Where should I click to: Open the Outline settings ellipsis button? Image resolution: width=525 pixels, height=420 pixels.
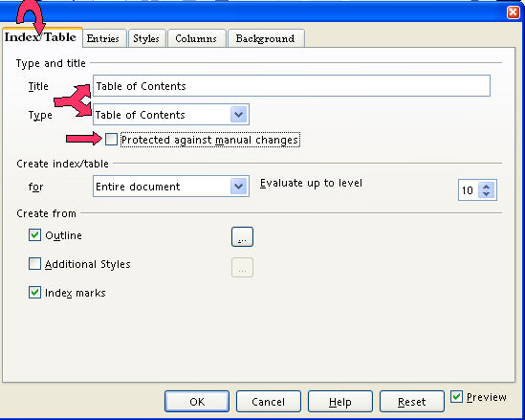click(x=242, y=237)
